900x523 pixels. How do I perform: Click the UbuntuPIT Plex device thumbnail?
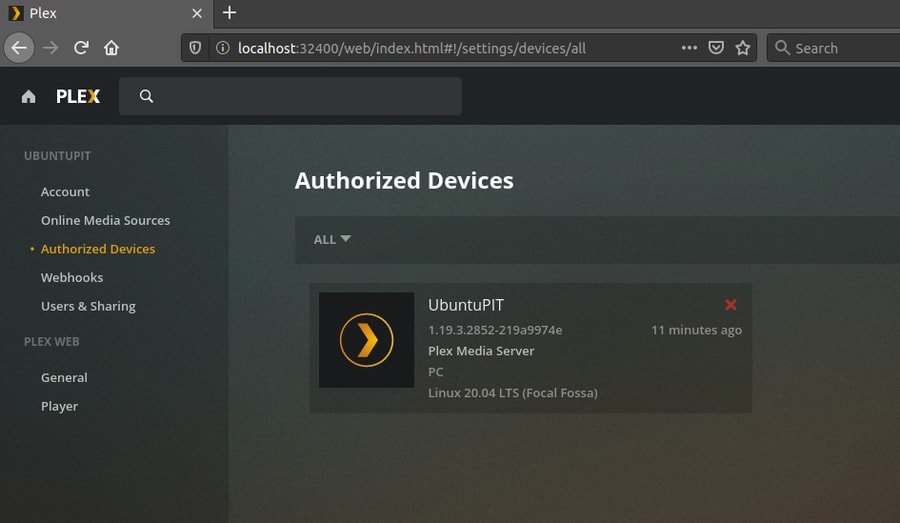366,340
